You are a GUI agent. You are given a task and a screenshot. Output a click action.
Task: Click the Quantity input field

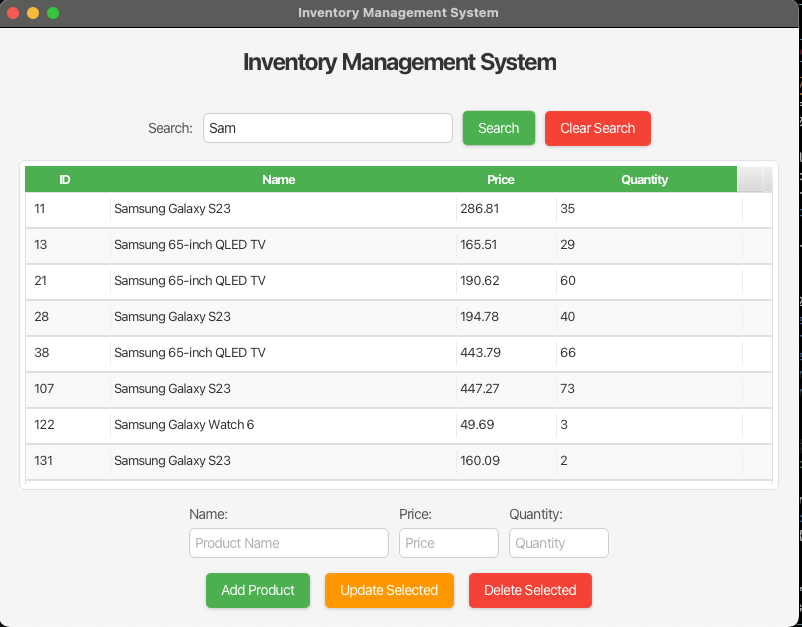[559, 543]
